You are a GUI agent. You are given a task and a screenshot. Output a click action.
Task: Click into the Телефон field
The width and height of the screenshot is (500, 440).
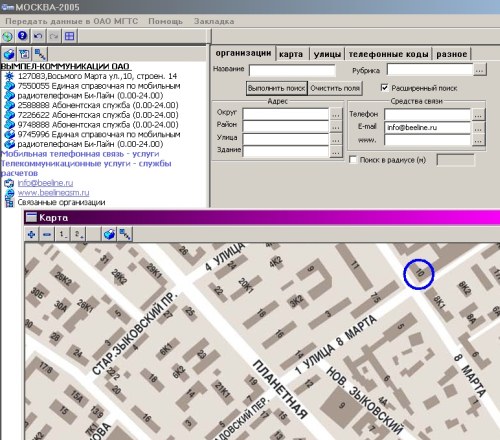tap(427, 115)
